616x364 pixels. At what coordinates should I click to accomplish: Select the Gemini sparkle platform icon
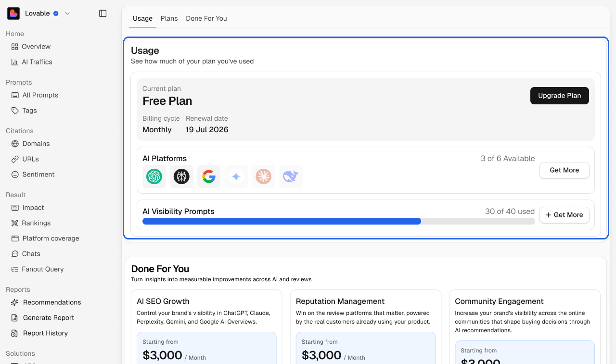pos(236,176)
